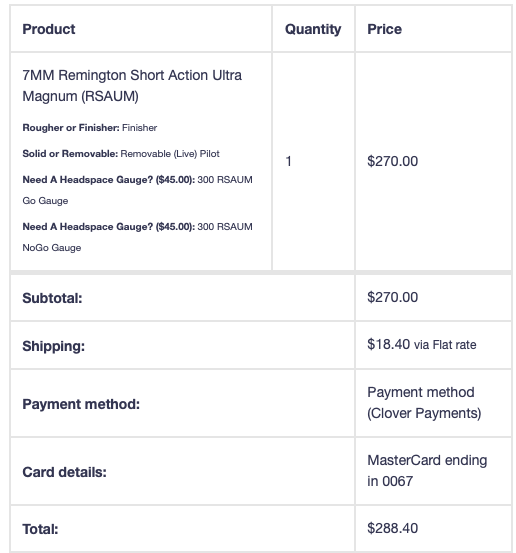Viewport: 516px width, 553px height.
Task: Click the 300 RSAUM Go Gauge option
Action: point(138,190)
